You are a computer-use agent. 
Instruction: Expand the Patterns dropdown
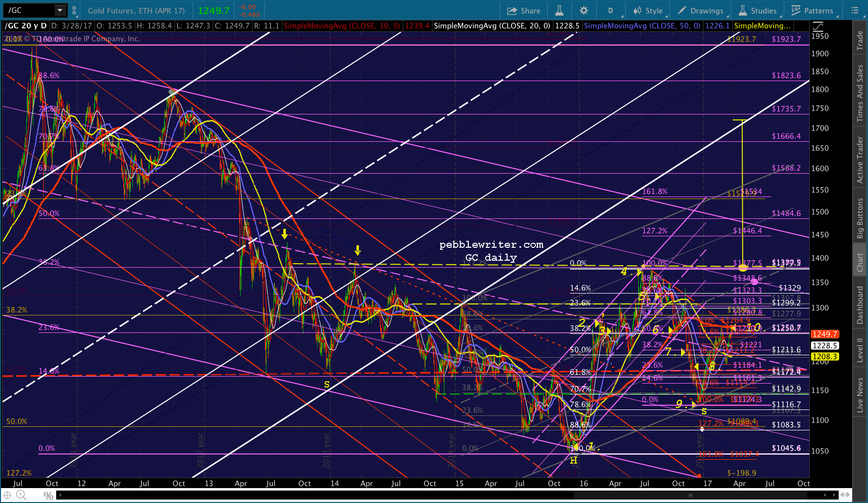pos(812,10)
